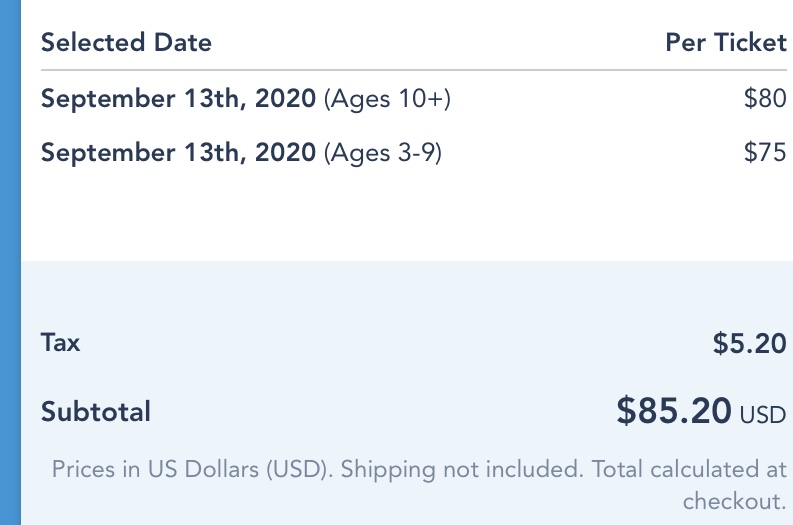Click the Tax label
793x525 pixels.
[x=60, y=342]
